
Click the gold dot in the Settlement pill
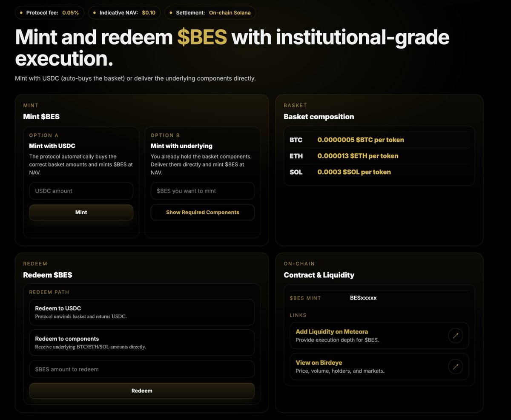tap(172, 13)
